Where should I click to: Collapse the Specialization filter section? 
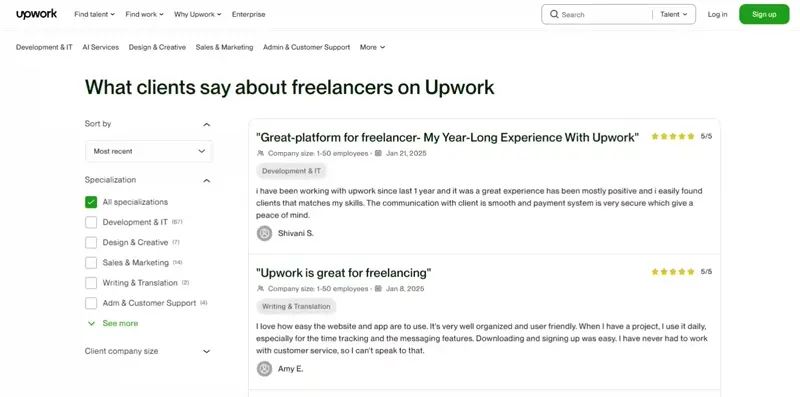207,181
